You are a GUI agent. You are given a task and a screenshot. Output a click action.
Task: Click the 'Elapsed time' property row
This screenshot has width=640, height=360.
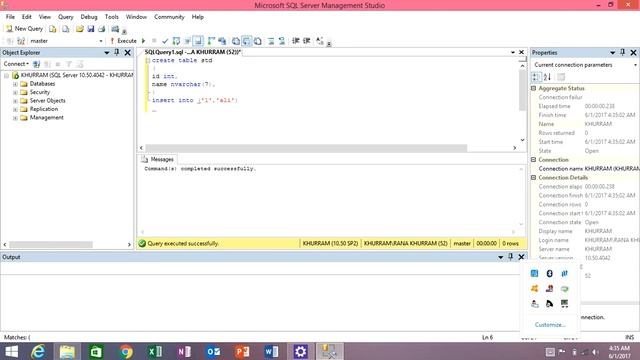pyautogui.click(x=584, y=106)
